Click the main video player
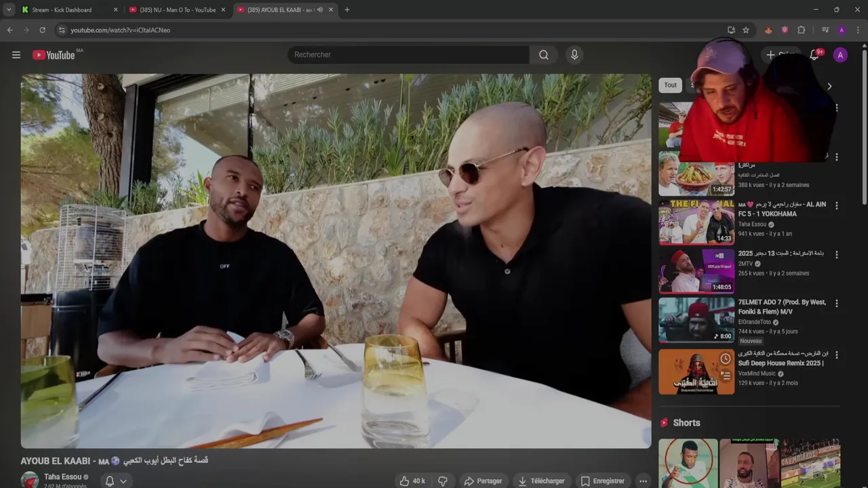This screenshot has width=868, height=488. click(336, 261)
